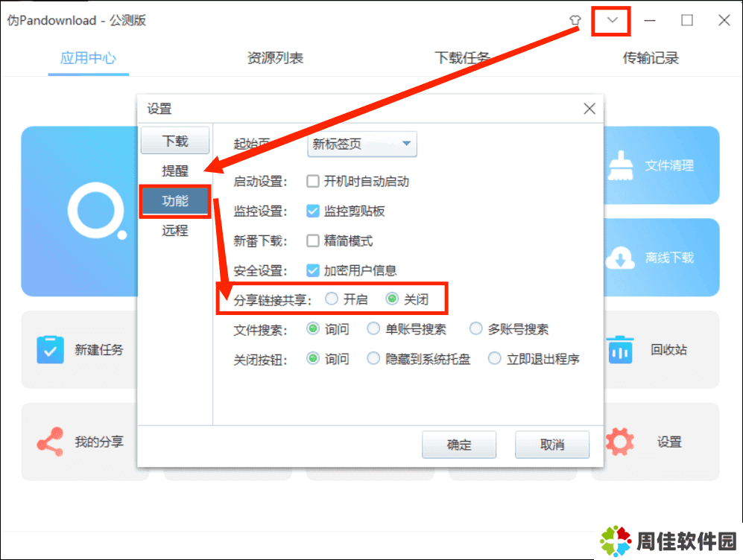Enable 精简模式 checkbox

(313, 241)
